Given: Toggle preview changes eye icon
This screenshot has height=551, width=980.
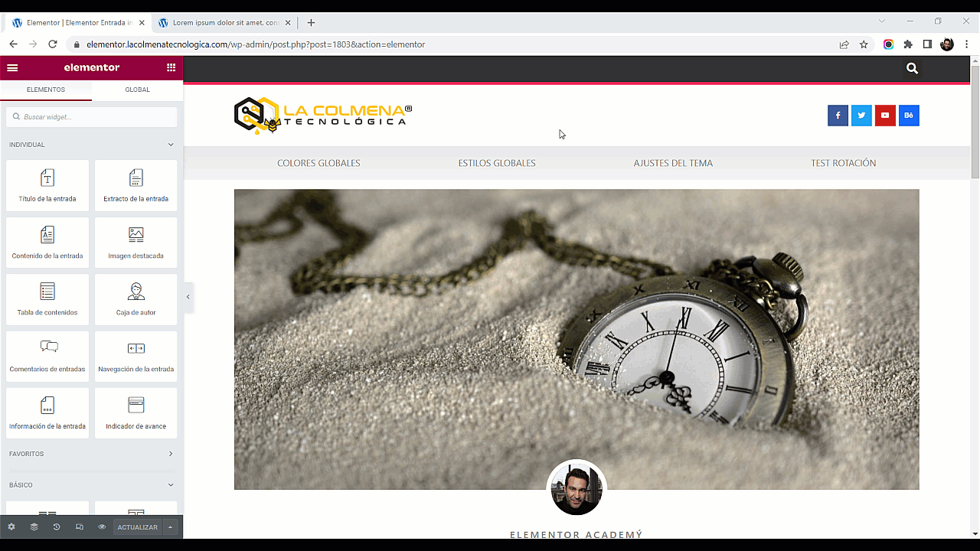Looking at the screenshot, I should pyautogui.click(x=102, y=527).
